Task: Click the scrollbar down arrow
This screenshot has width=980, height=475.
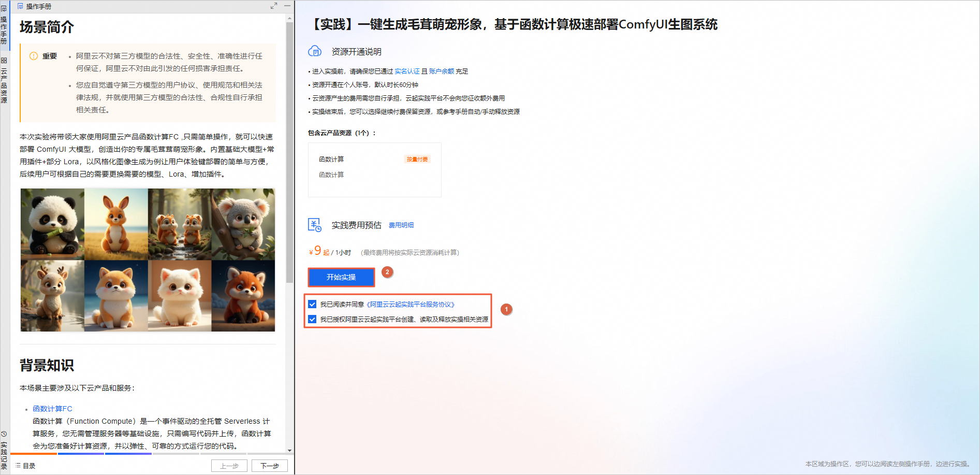Action: [x=289, y=451]
